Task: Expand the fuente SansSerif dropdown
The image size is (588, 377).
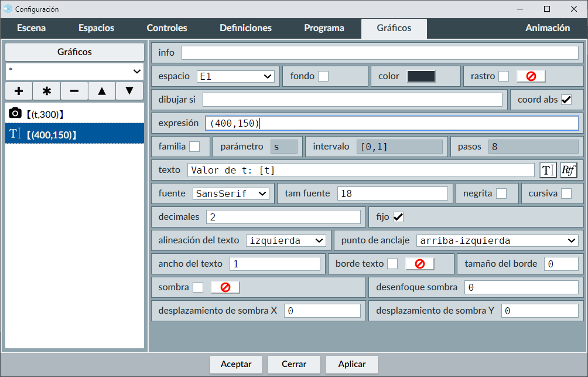Action: 230,193
